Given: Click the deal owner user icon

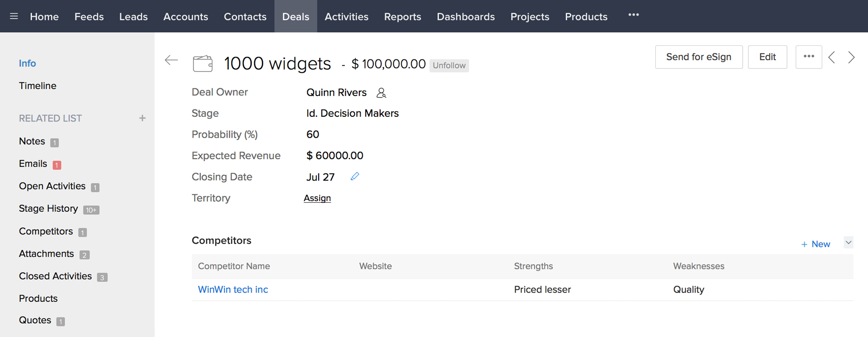Looking at the screenshot, I should pyautogui.click(x=381, y=93).
